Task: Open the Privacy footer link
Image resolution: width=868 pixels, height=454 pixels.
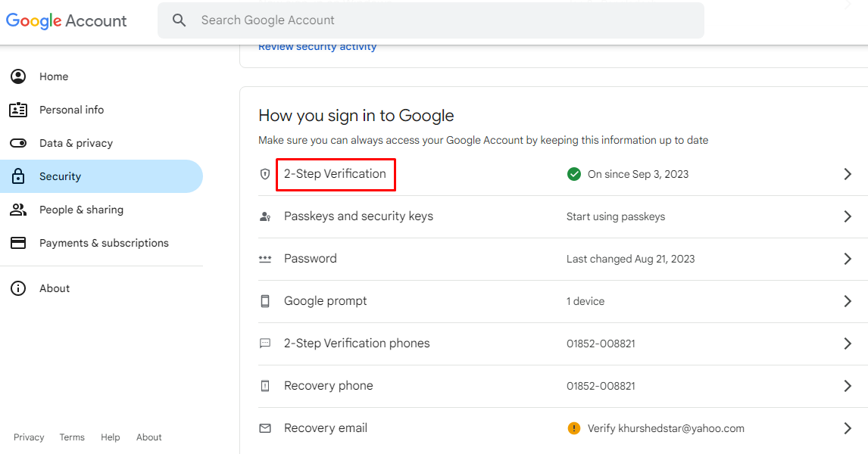Action: (29, 437)
